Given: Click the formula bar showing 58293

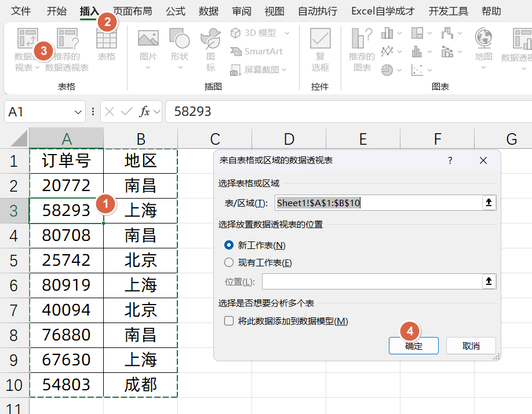Looking at the screenshot, I should coord(349,111).
